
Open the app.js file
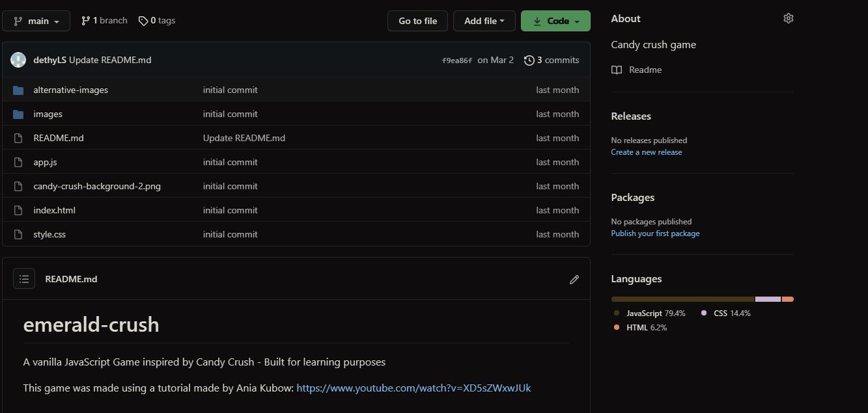(x=45, y=162)
